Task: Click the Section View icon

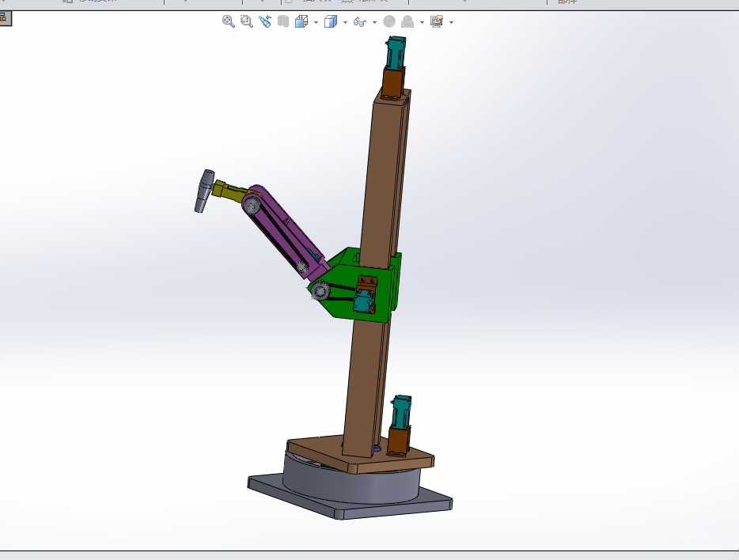Action: pyautogui.click(x=283, y=22)
